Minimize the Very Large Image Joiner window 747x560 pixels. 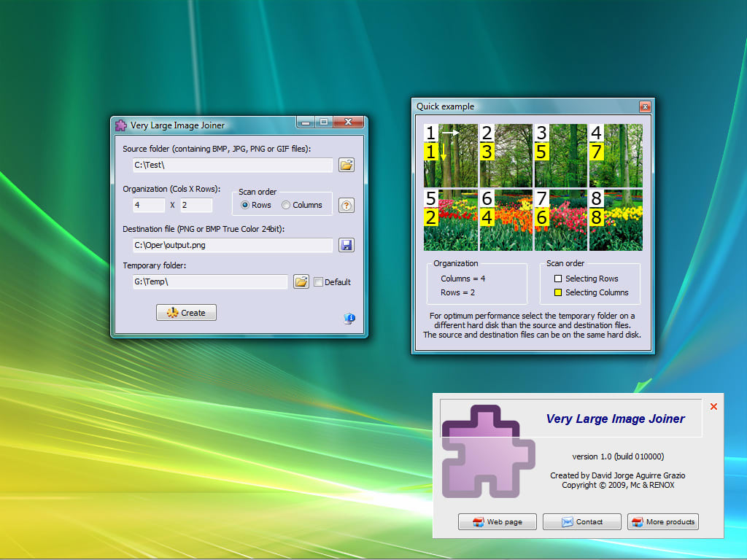[306, 122]
